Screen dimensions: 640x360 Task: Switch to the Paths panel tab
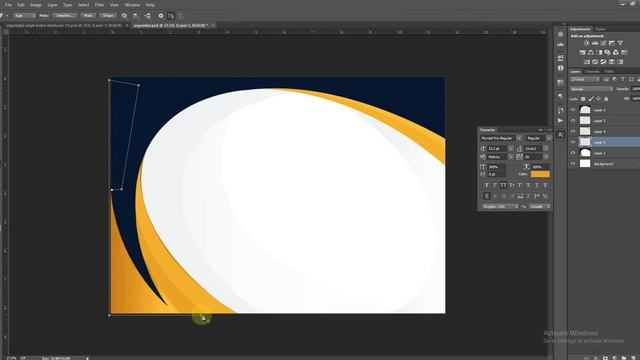[x=609, y=71]
